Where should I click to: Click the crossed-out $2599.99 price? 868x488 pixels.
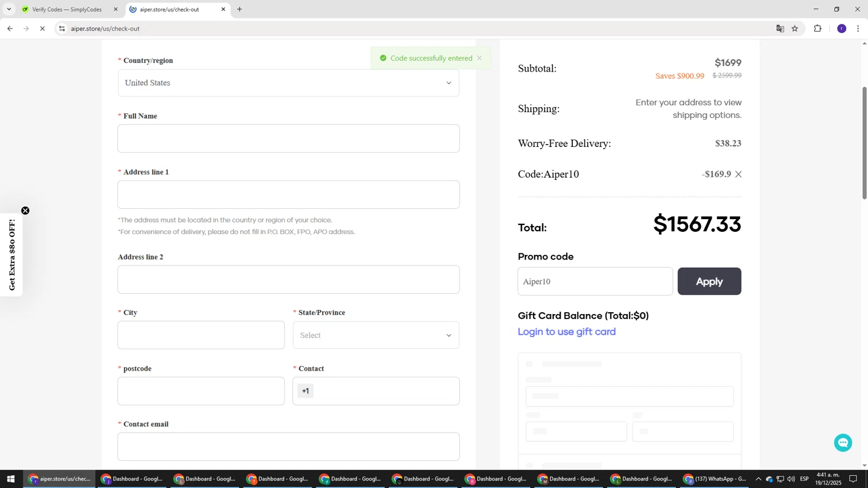click(x=727, y=76)
